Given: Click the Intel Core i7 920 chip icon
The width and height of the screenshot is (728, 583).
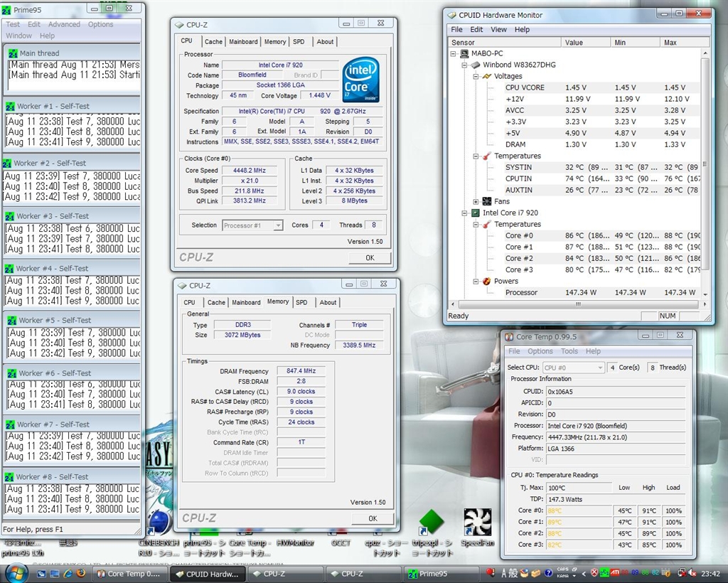Looking at the screenshot, I should (x=475, y=213).
